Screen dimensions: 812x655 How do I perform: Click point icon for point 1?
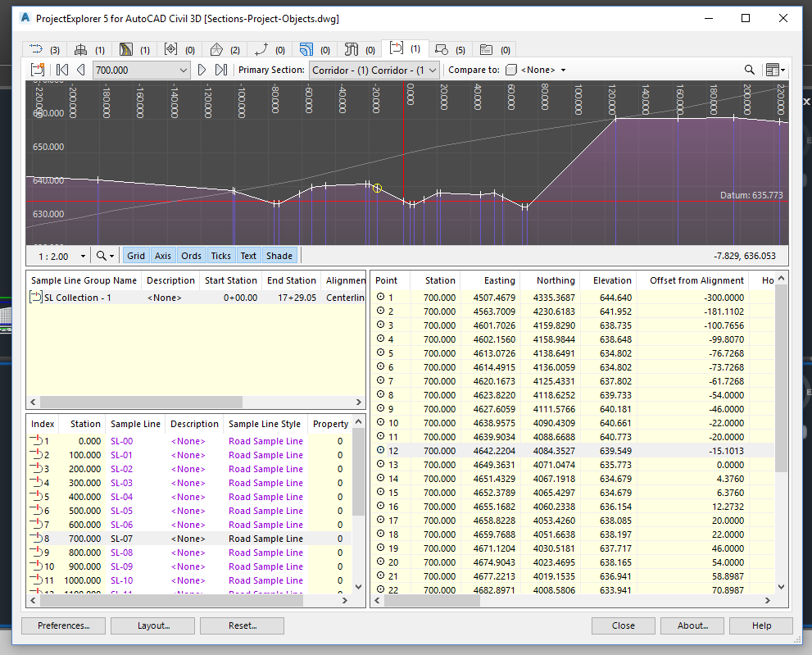point(381,297)
